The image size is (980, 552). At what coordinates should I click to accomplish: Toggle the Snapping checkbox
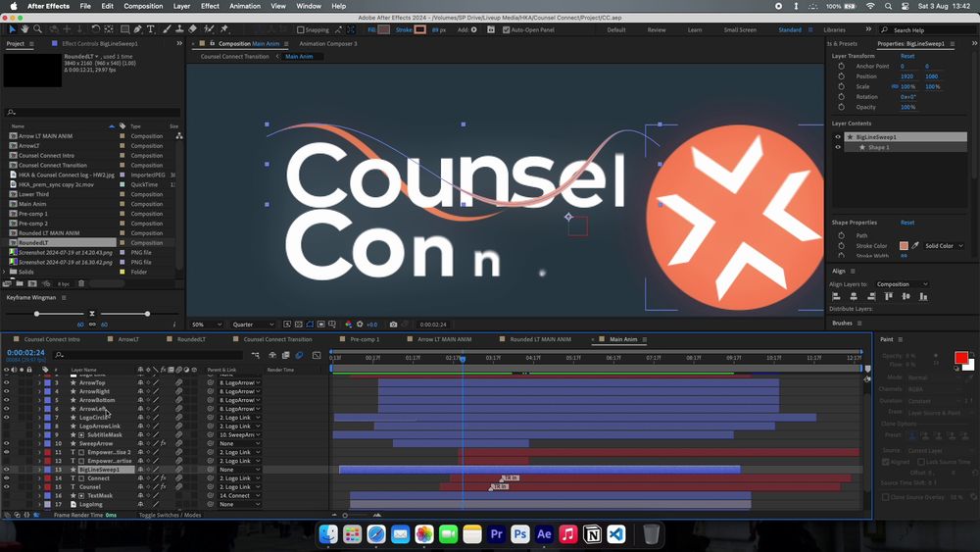[301, 29]
